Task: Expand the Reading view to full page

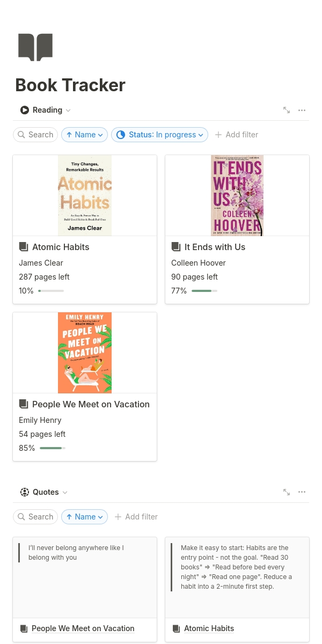Action: click(287, 110)
